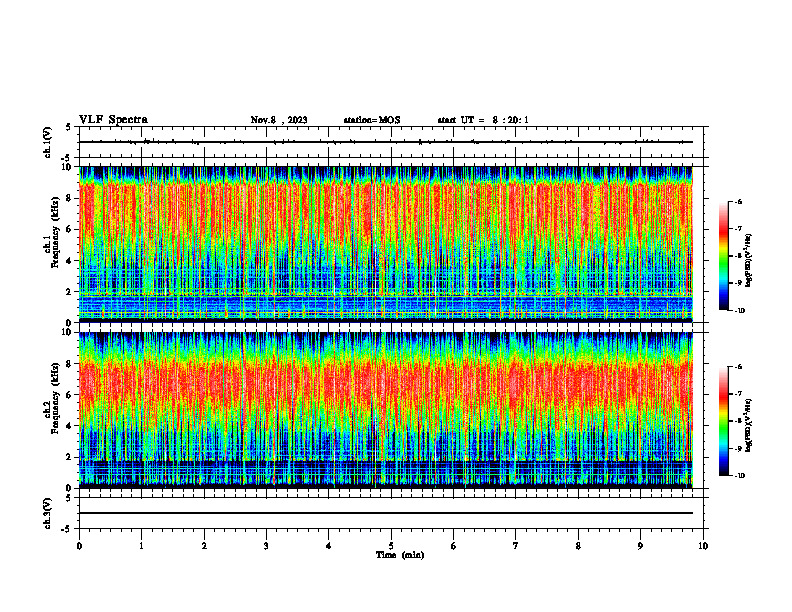Viewport: 792px width, 612px height.
Task: Click the "-9" label on ch.2 color scale
Action: click(738, 448)
